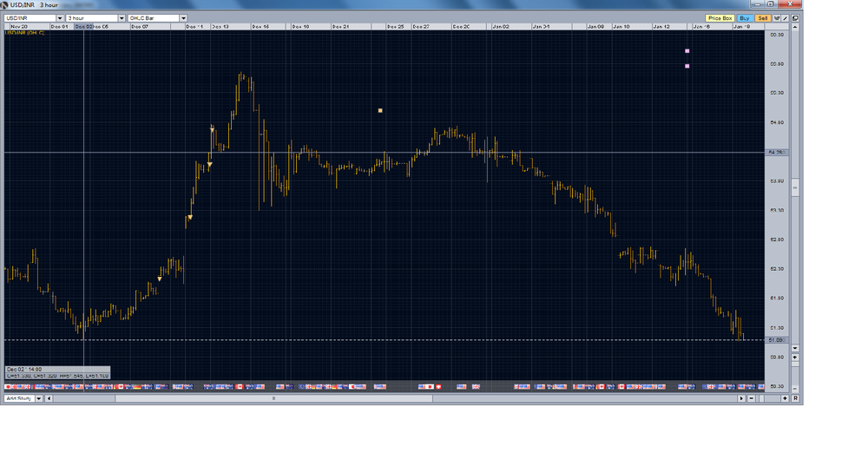Open the USD/INR symbol dropdown

pyautogui.click(x=60, y=18)
